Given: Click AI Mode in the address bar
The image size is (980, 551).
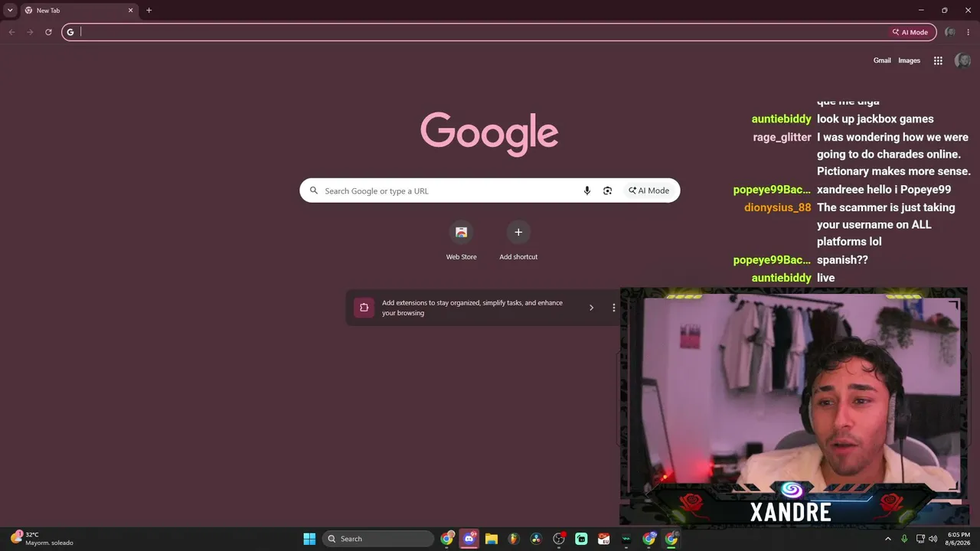Looking at the screenshot, I should tap(910, 32).
